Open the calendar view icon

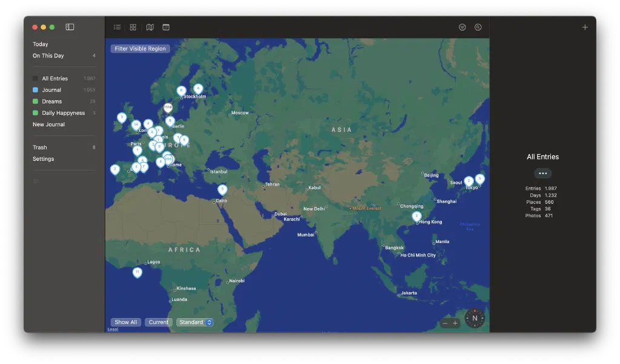pyautogui.click(x=166, y=27)
